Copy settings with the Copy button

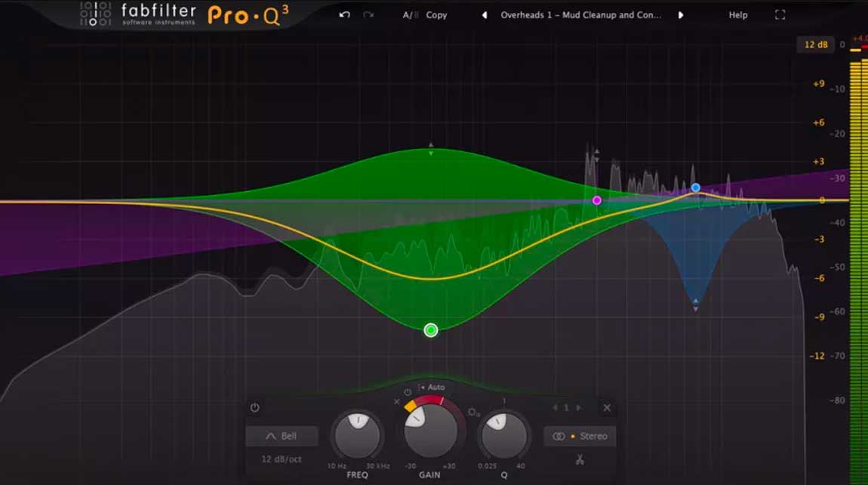coord(436,15)
